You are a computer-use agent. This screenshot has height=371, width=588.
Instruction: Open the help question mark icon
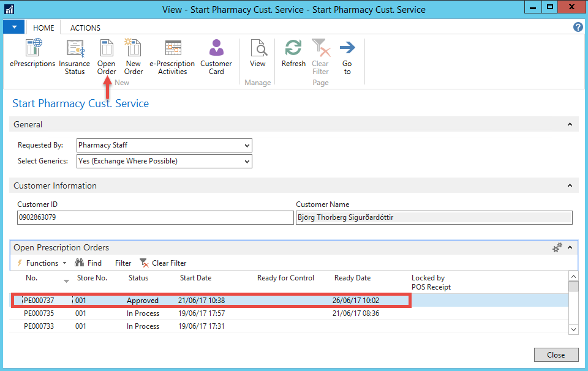tap(577, 27)
